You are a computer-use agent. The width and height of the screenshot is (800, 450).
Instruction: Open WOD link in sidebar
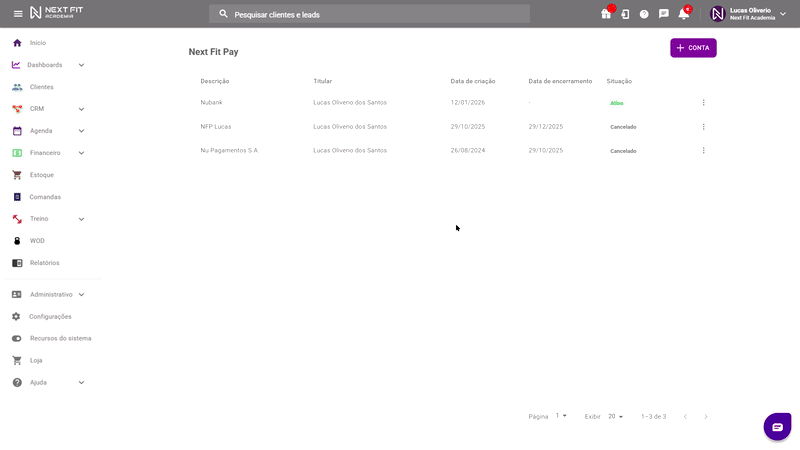[37, 241]
